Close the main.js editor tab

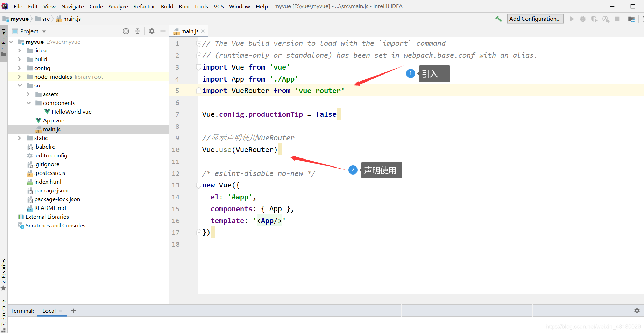click(x=203, y=31)
